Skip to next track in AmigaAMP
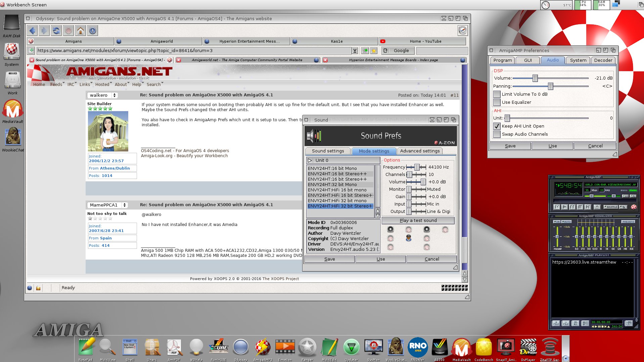Screen dimensions: 644x362 (588, 207)
